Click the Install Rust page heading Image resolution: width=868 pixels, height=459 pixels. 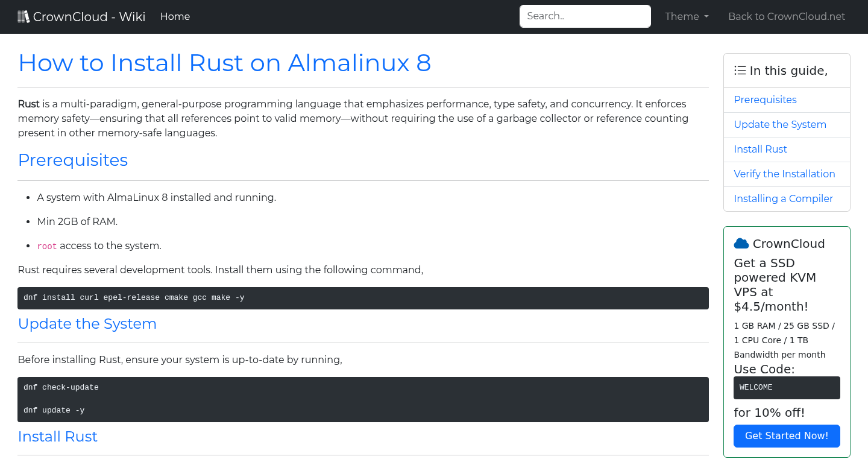[57, 436]
